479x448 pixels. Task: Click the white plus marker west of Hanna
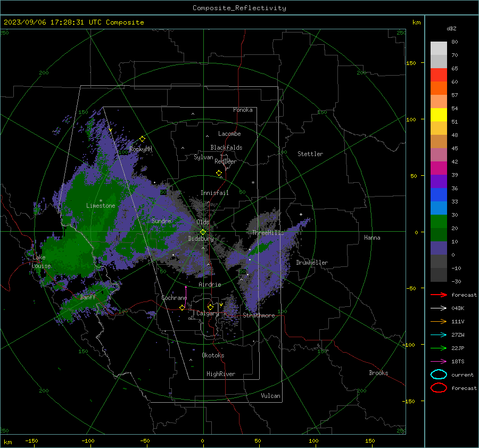pos(301,214)
